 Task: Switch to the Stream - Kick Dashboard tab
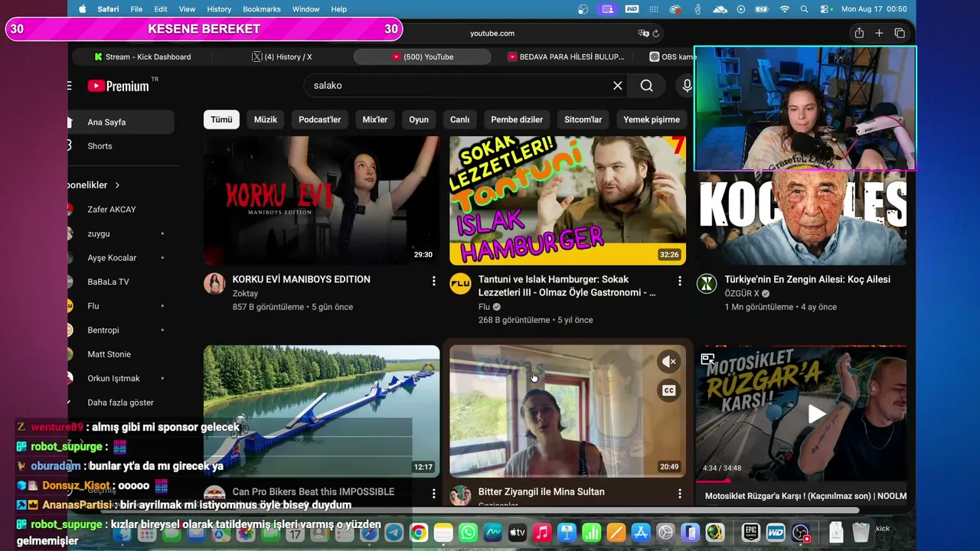coord(142,57)
